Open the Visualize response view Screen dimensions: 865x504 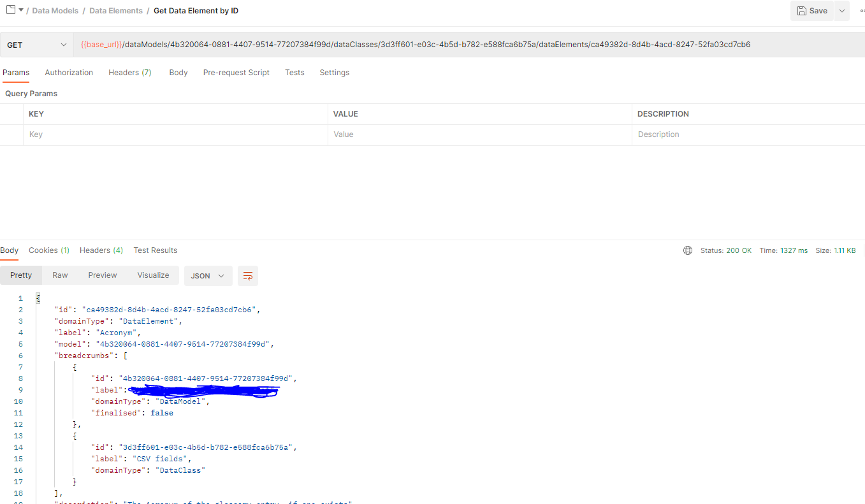coord(153,275)
